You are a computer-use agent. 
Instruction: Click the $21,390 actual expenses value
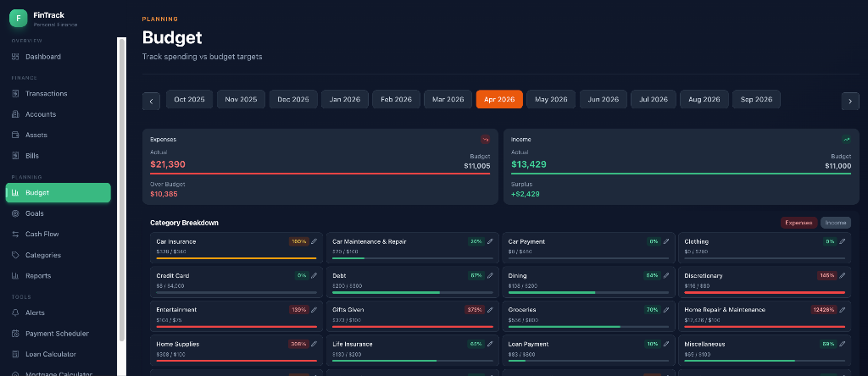point(168,164)
